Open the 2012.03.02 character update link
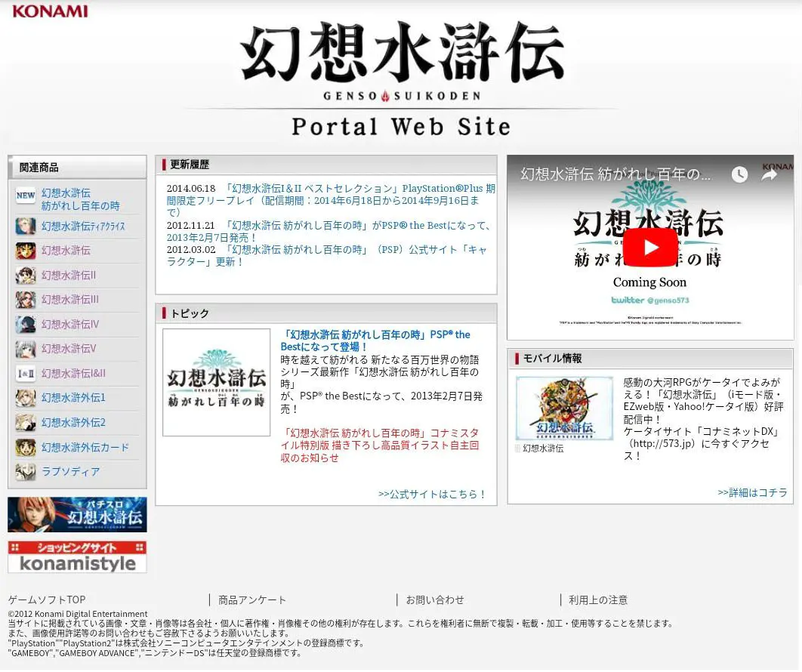This screenshot has height=672, width=802. pos(327,256)
